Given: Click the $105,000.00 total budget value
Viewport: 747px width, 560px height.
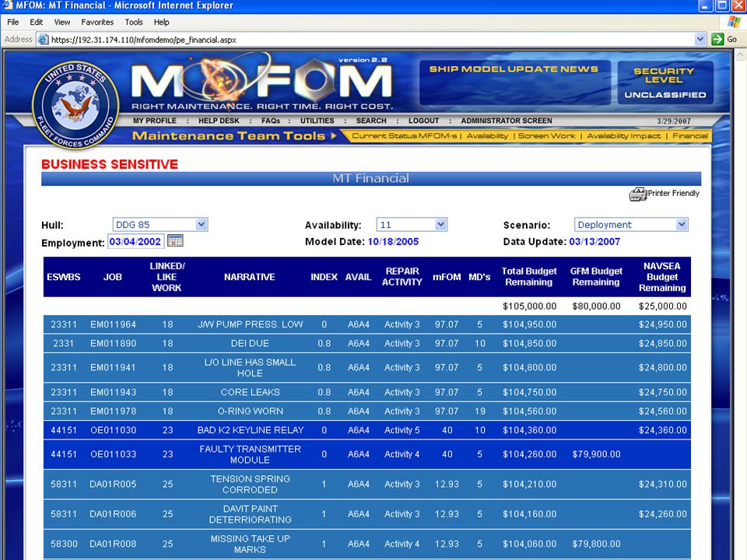Looking at the screenshot, I should 529,306.
